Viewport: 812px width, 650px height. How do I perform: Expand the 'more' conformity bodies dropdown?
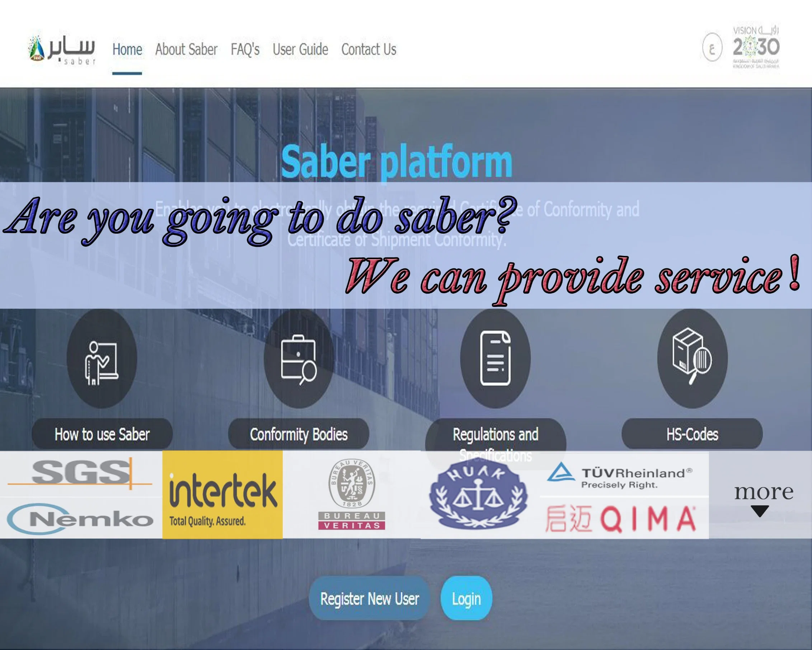(x=762, y=497)
